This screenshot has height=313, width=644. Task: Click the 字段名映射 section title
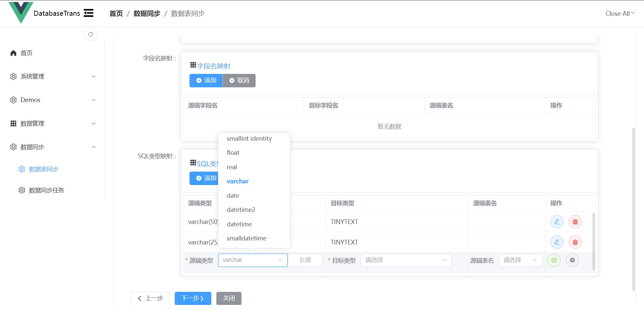pyautogui.click(x=214, y=66)
